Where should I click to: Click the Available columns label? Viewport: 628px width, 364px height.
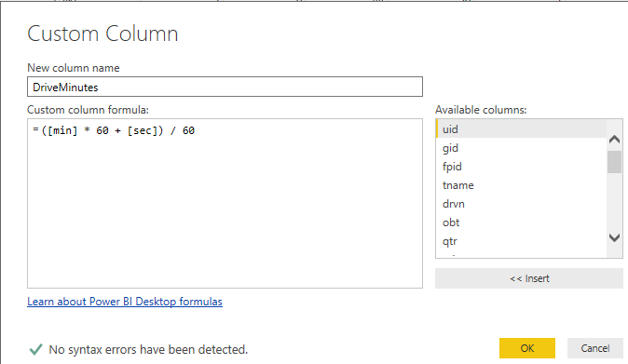tap(481, 110)
